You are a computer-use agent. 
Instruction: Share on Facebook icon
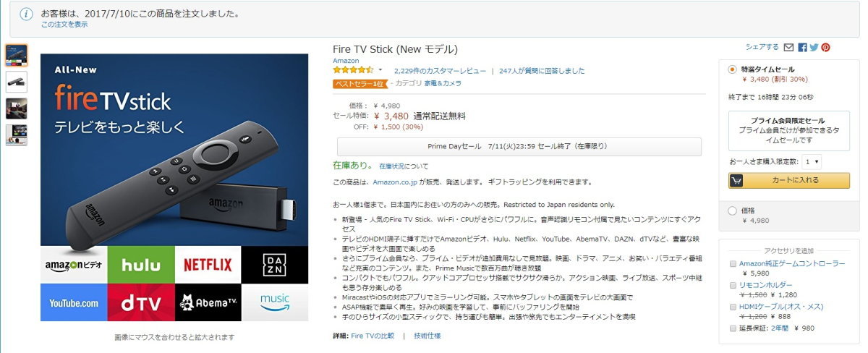pos(802,47)
